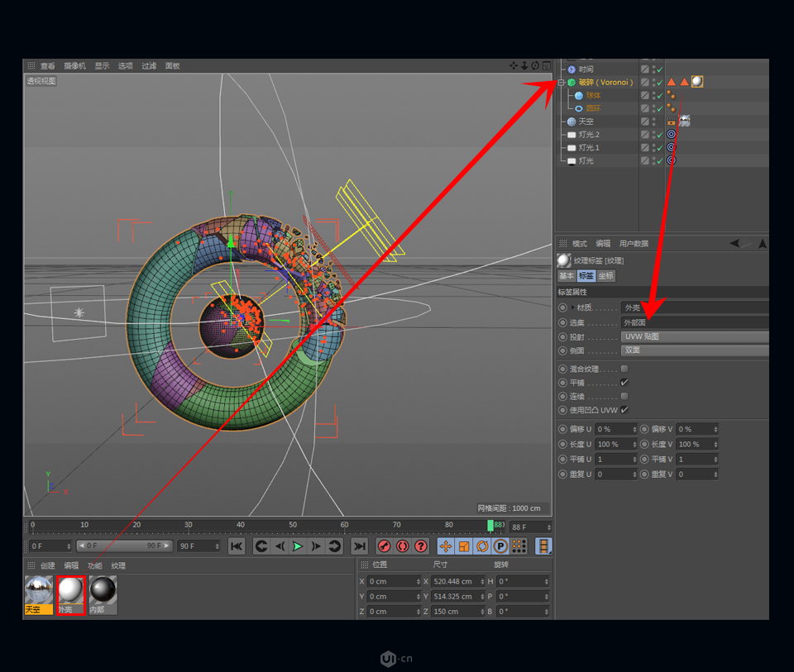Screen dimensions: 794x672
Task: Open the 创建 menu in material panel
Action: (x=48, y=566)
